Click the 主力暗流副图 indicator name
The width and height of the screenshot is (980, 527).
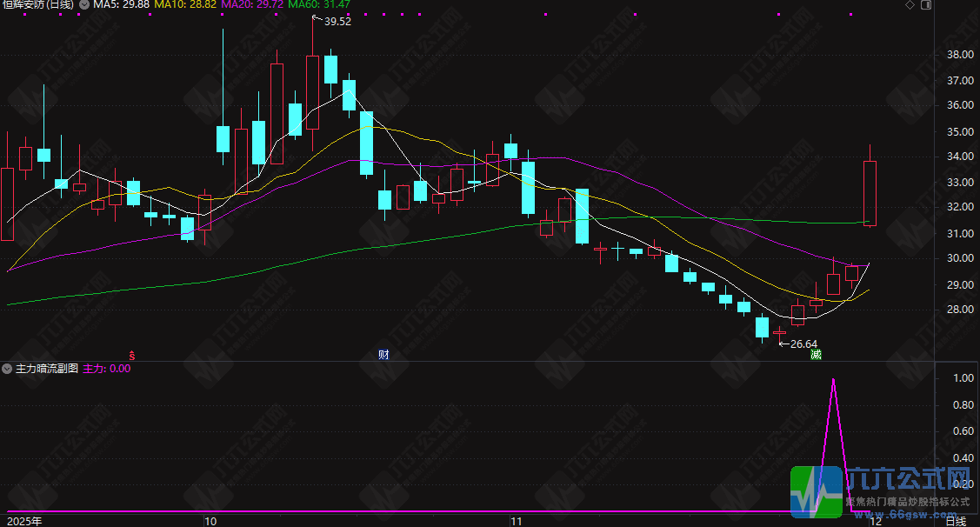tap(47, 369)
